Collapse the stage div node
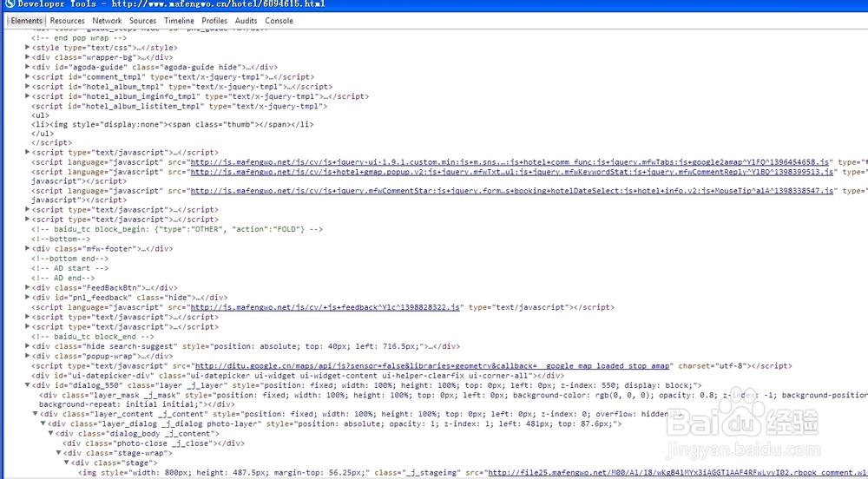 coord(66,463)
